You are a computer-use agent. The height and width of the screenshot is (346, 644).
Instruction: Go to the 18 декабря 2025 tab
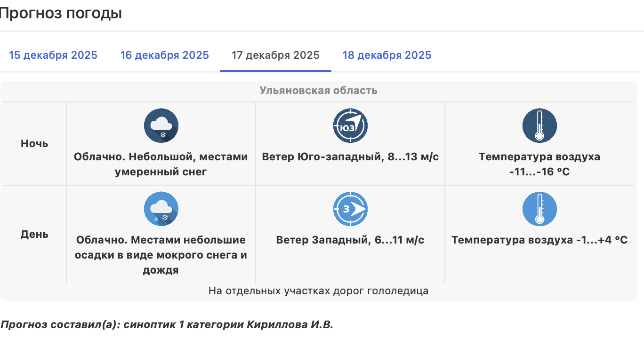[x=386, y=55]
